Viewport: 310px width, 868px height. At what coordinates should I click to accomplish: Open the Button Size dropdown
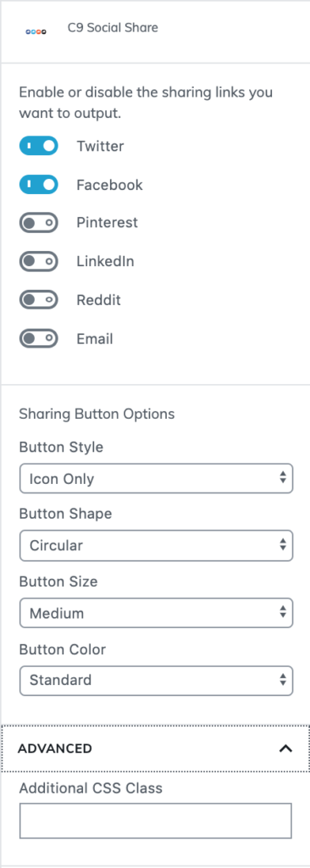(156, 613)
